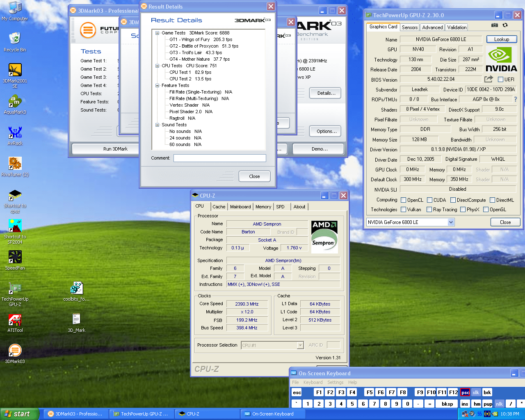Switch to About tab in CPU-Z
Screen dimensions: 525x420
click(299, 207)
